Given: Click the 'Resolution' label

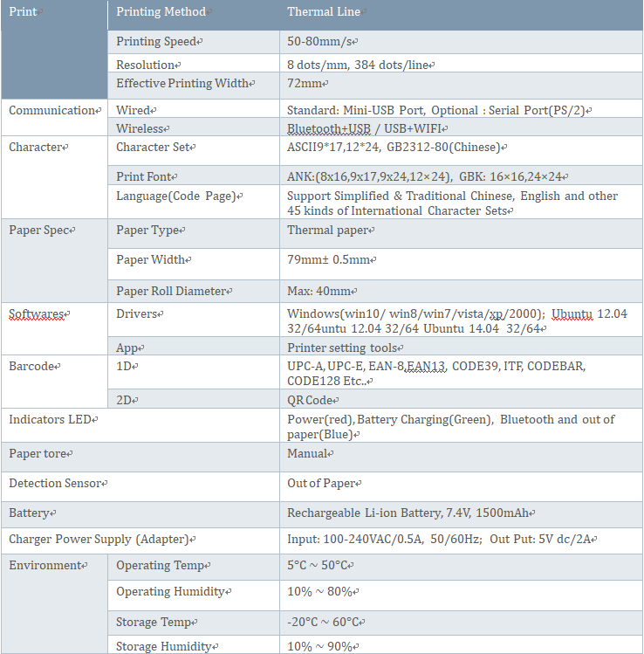Looking at the screenshot, I should [x=145, y=65].
